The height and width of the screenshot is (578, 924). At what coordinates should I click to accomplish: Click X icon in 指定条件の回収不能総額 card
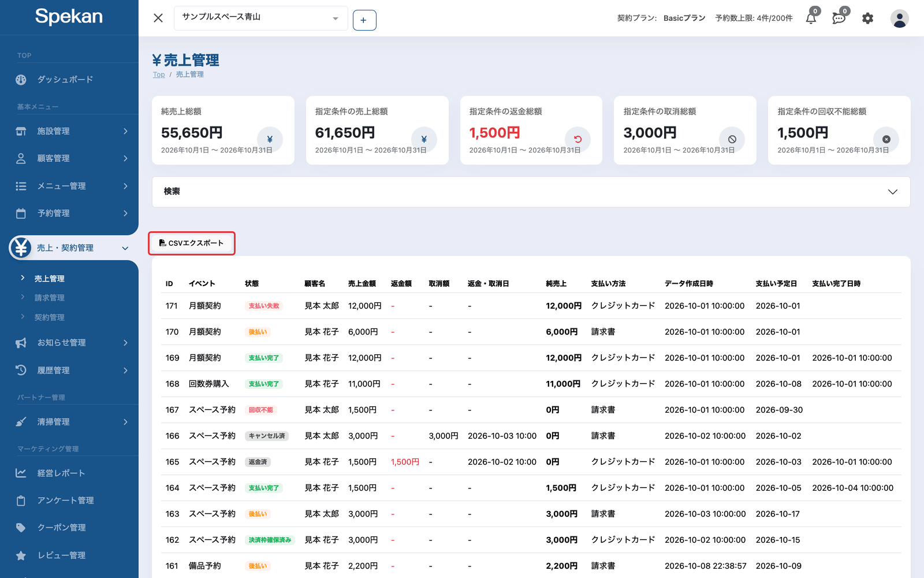click(x=886, y=139)
